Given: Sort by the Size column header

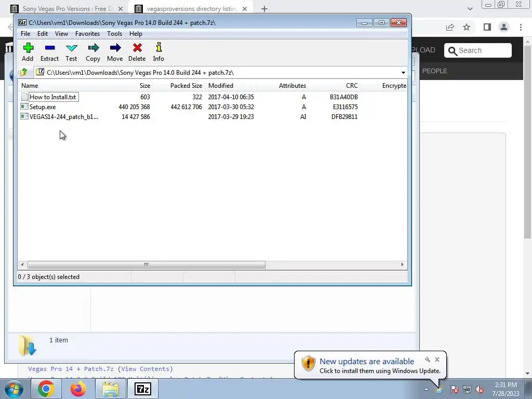Looking at the screenshot, I should coord(127,86).
